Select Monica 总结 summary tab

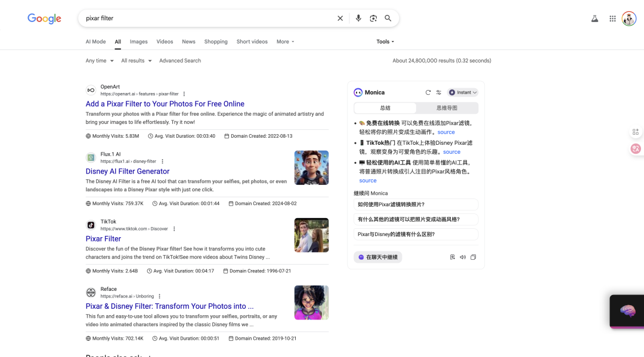(385, 108)
